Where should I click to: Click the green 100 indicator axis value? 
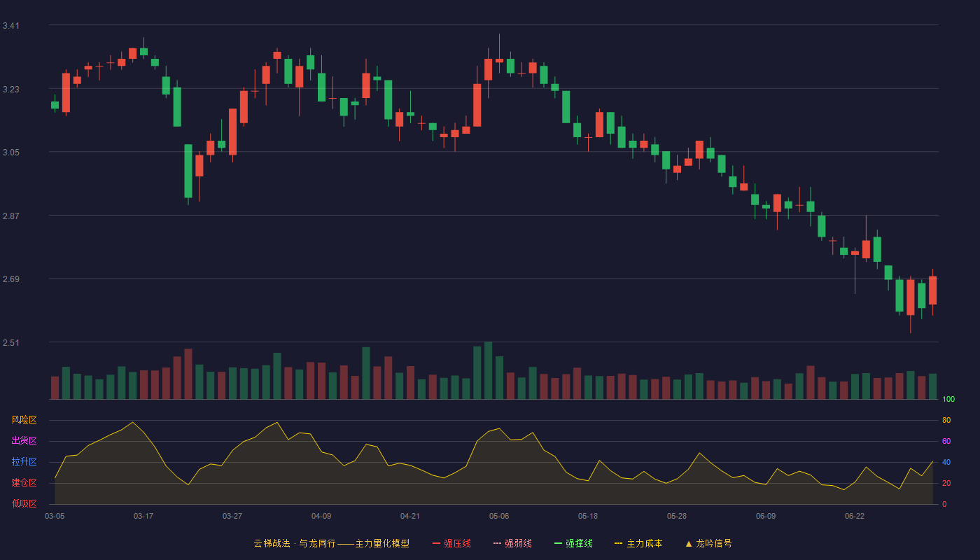tap(948, 399)
